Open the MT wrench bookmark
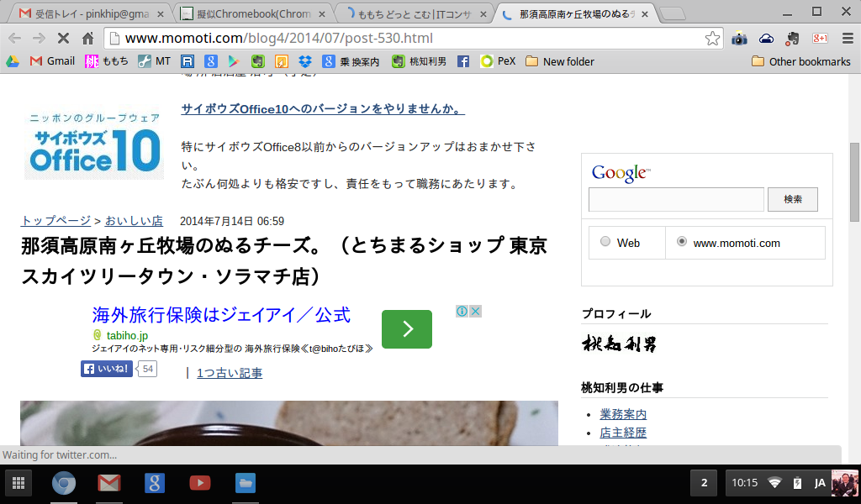This screenshot has width=861, height=504. (155, 61)
